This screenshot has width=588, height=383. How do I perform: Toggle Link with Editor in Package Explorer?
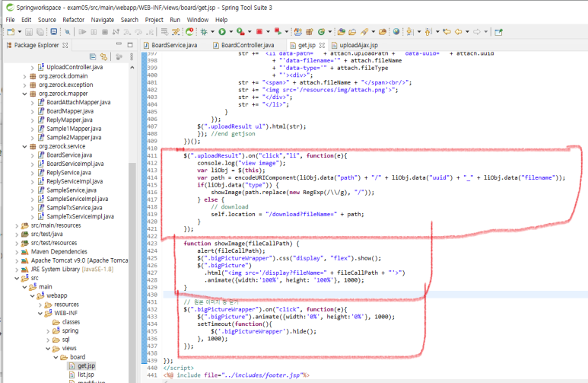(x=103, y=56)
